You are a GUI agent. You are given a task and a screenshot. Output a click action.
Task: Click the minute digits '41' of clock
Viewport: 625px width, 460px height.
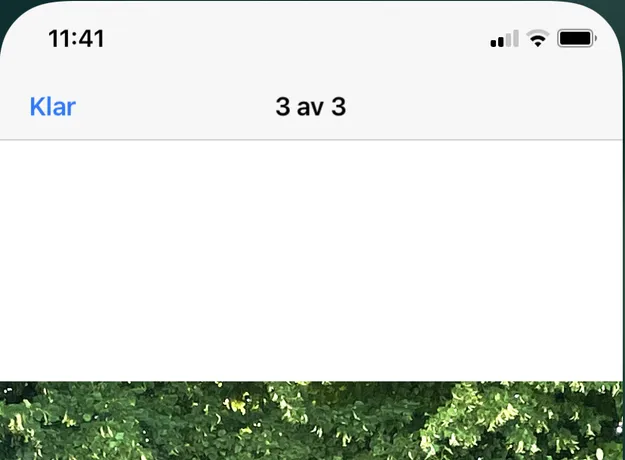(91, 39)
